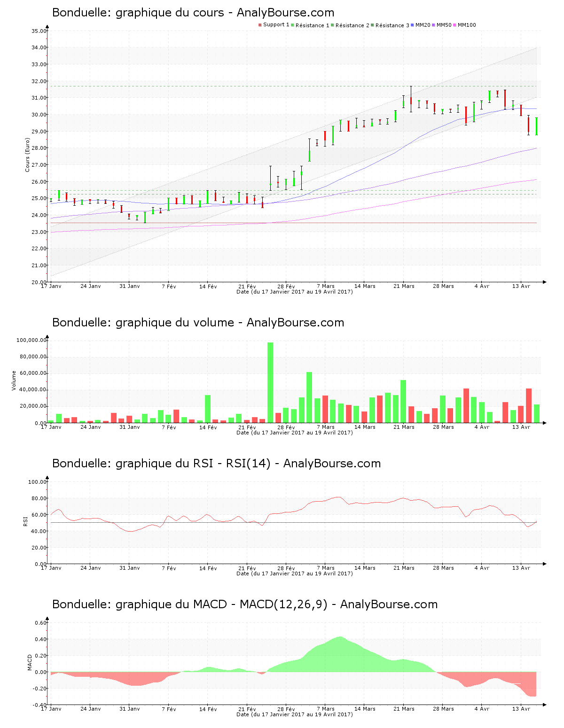Click the 31.00 price axis value
The height and width of the screenshot is (728, 564).
tap(39, 98)
